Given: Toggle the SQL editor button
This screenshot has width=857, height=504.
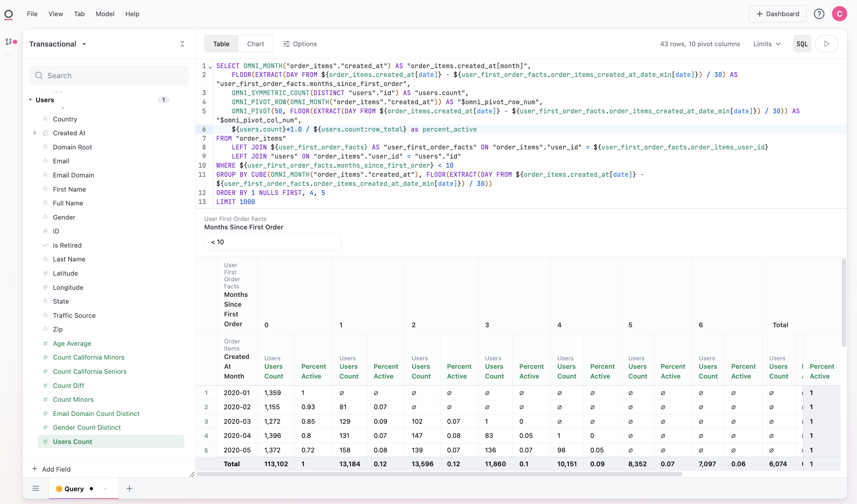Looking at the screenshot, I should pyautogui.click(x=802, y=44).
